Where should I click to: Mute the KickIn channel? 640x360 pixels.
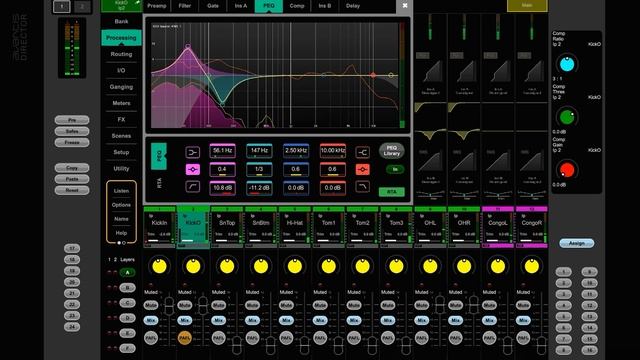click(151, 305)
